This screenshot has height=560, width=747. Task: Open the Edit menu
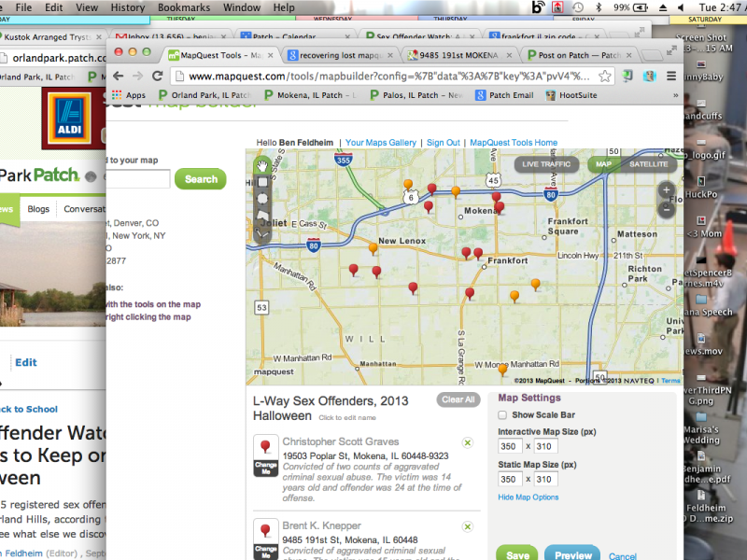pos(54,7)
